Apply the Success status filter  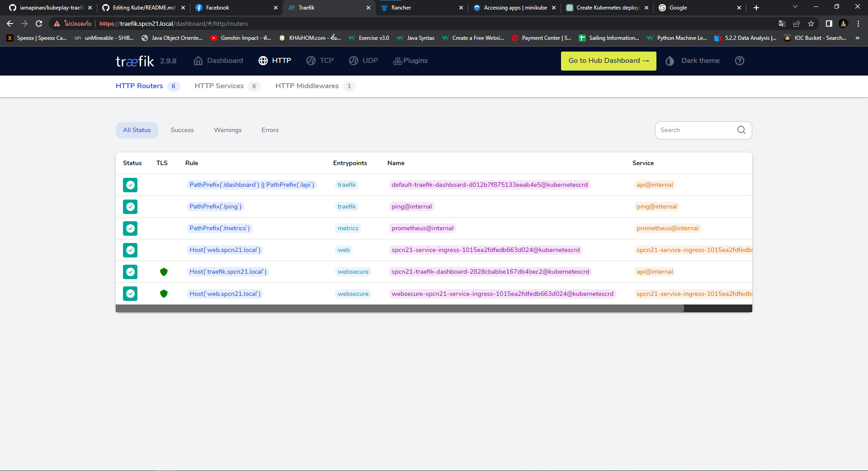(x=182, y=130)
